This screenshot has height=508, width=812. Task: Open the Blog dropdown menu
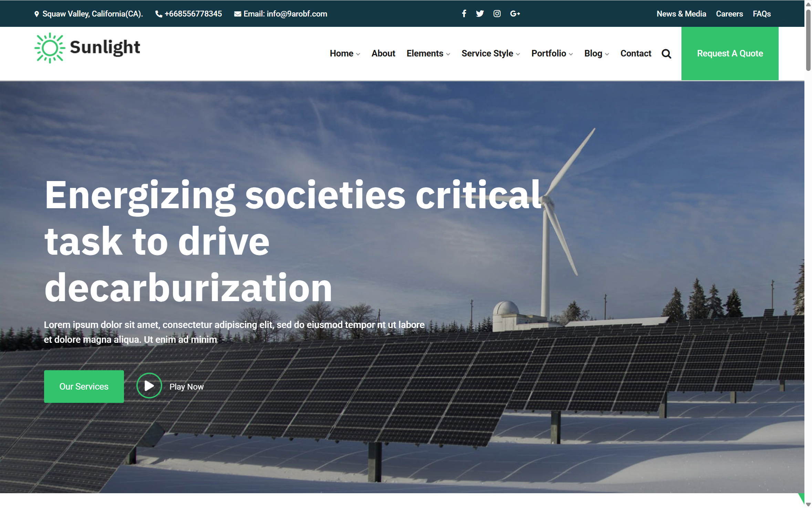coord(596,54)
